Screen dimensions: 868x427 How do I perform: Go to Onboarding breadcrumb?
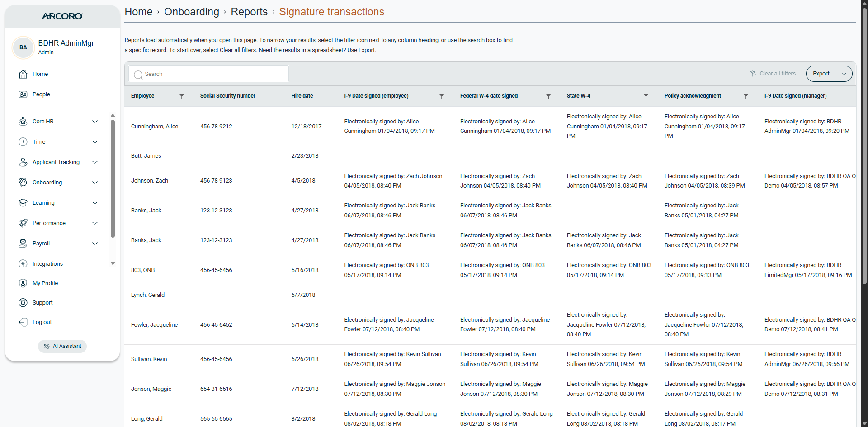pos(192,12)
